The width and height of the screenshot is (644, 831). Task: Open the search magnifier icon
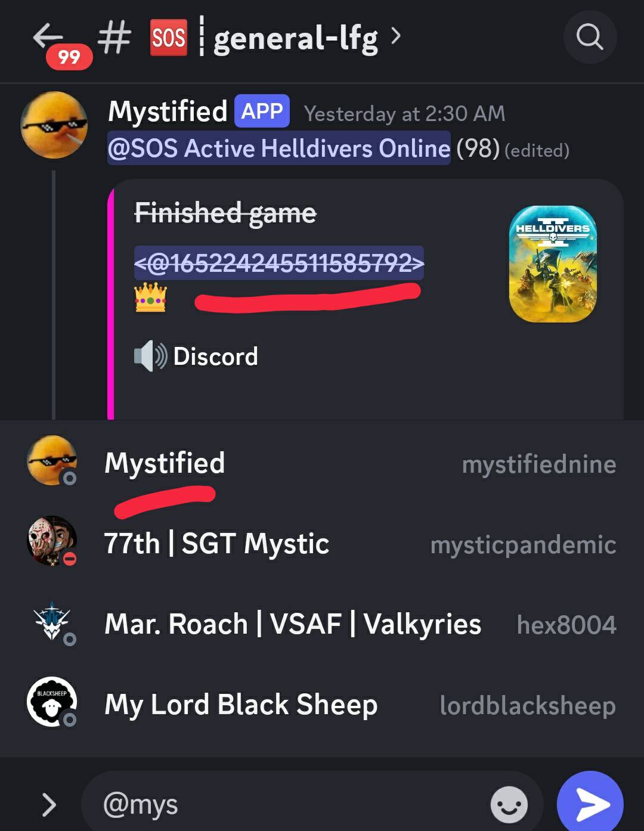pos(590,37)
